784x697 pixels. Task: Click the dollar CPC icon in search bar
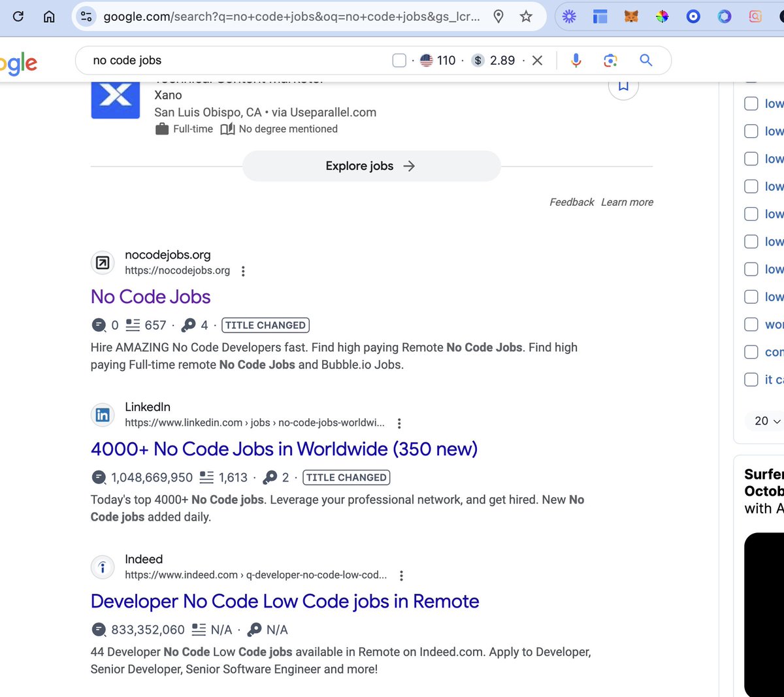[478, 60]
